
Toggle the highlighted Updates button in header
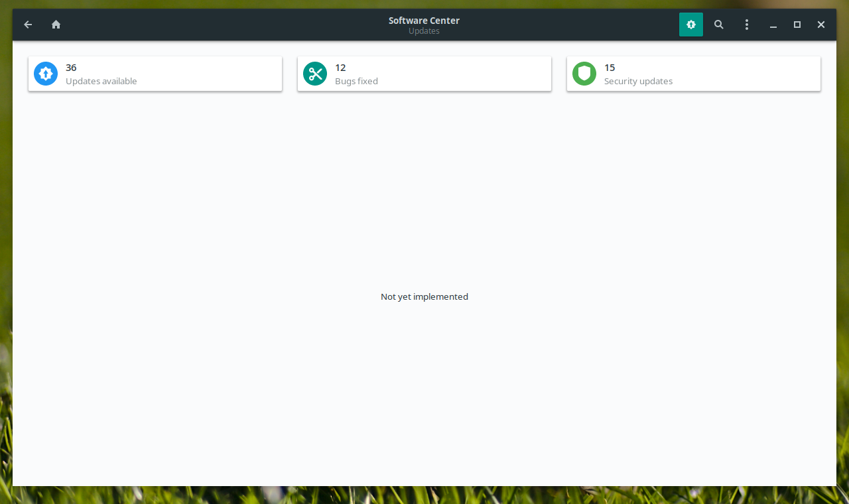[691, 25]
